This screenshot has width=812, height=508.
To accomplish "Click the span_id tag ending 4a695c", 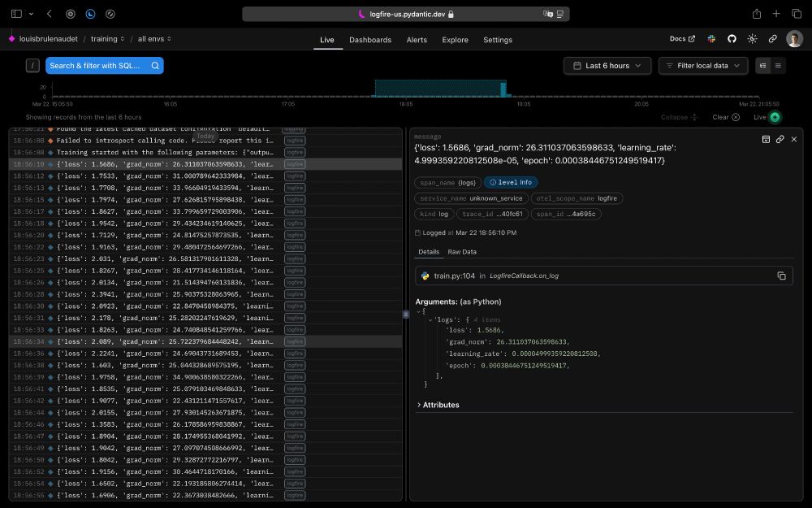I will coord(566,214).
